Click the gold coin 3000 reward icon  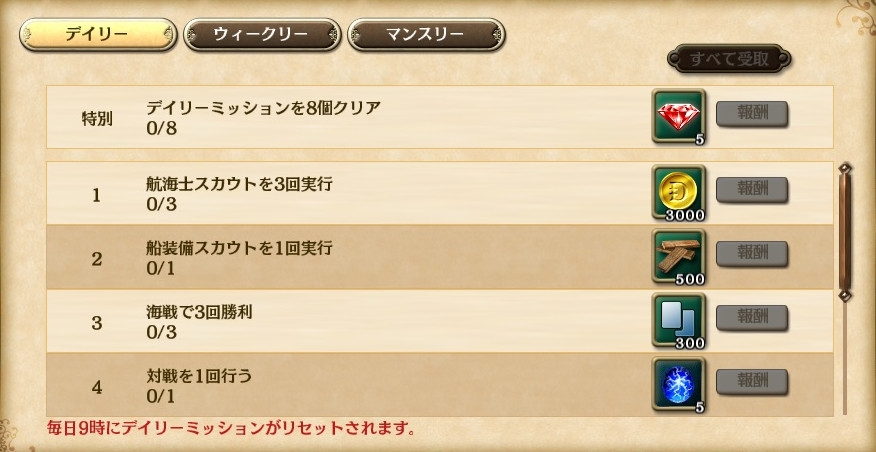pyautogui.click(x=679, y=192)
